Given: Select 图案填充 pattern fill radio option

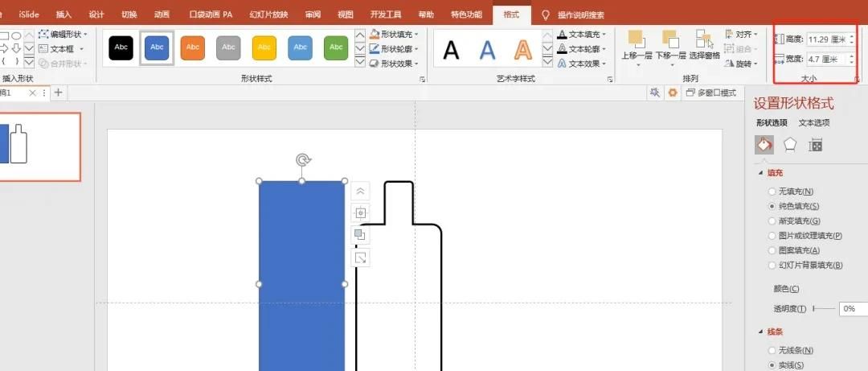Looking at the screenshot, I should [794, 250].
